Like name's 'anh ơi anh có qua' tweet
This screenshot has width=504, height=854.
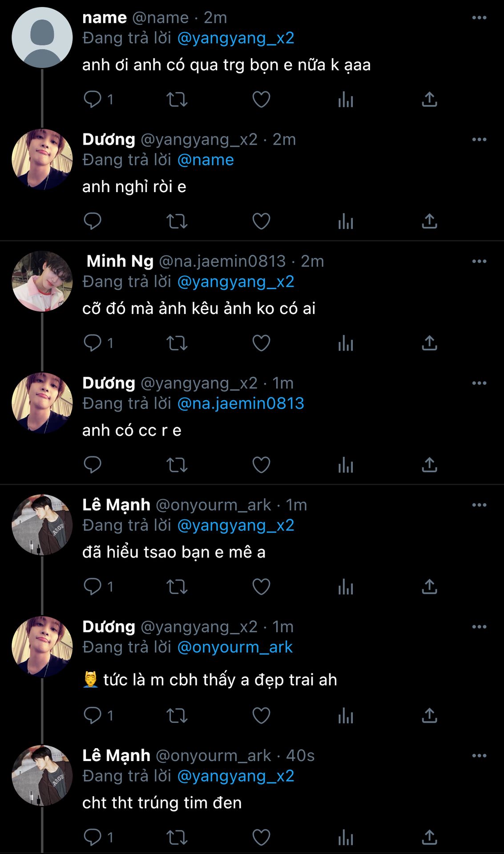(x=261, y=99)
